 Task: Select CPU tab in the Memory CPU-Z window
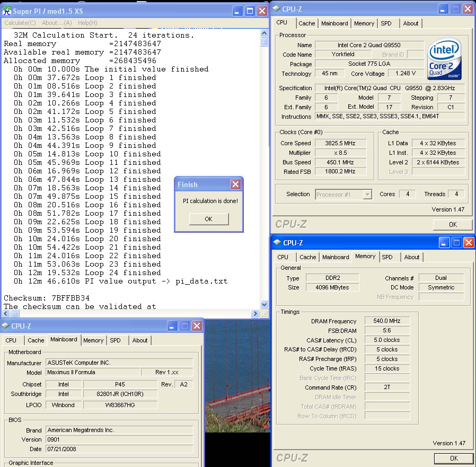click(283, 257)
